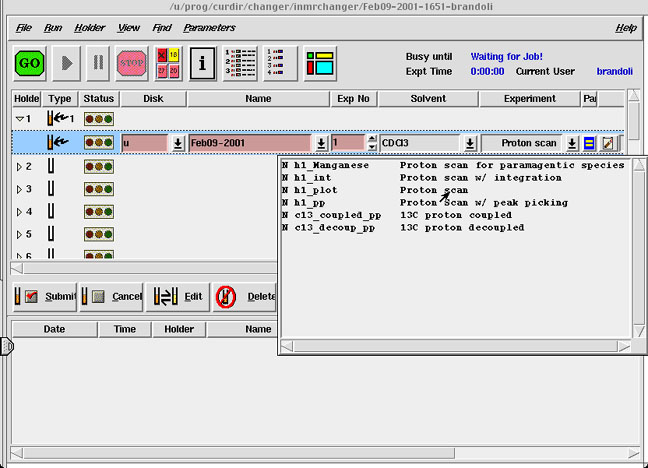The height and width of the screenshot is (468, 648).
Task: Collapse holder 1 tree triangle
Action: (x=18, y=119)
